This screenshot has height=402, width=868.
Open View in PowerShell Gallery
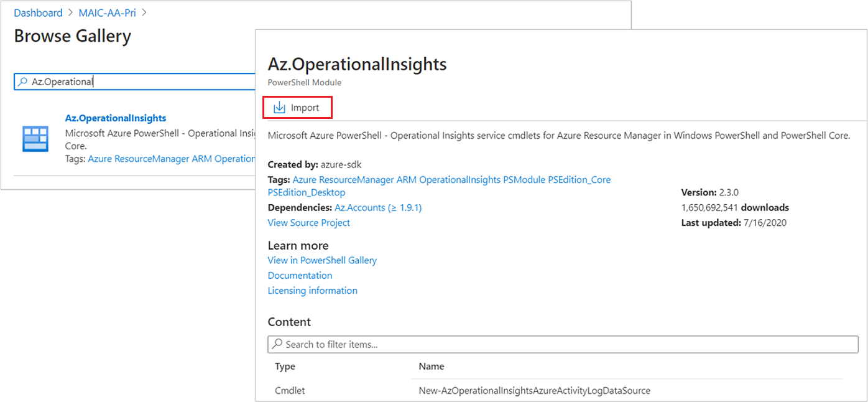pyautogui.click(x=322, y=260)
